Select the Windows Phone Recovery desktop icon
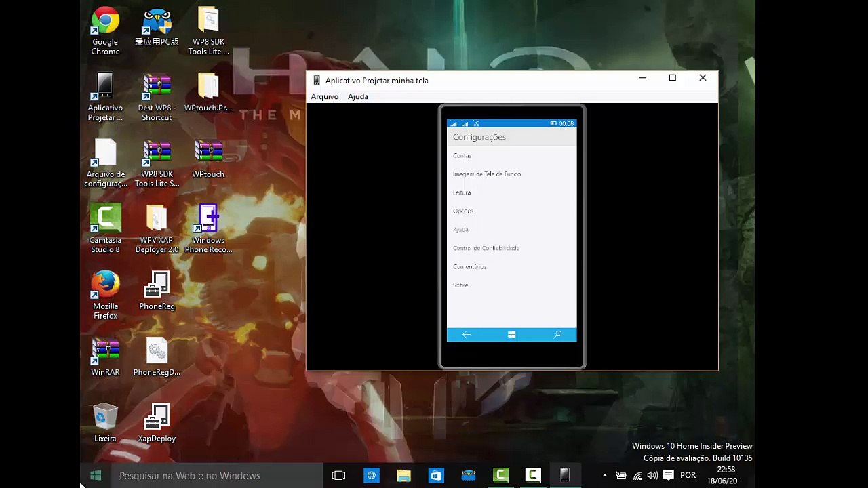Viewport: 868px width, 488px height. (x=208, y=229)
